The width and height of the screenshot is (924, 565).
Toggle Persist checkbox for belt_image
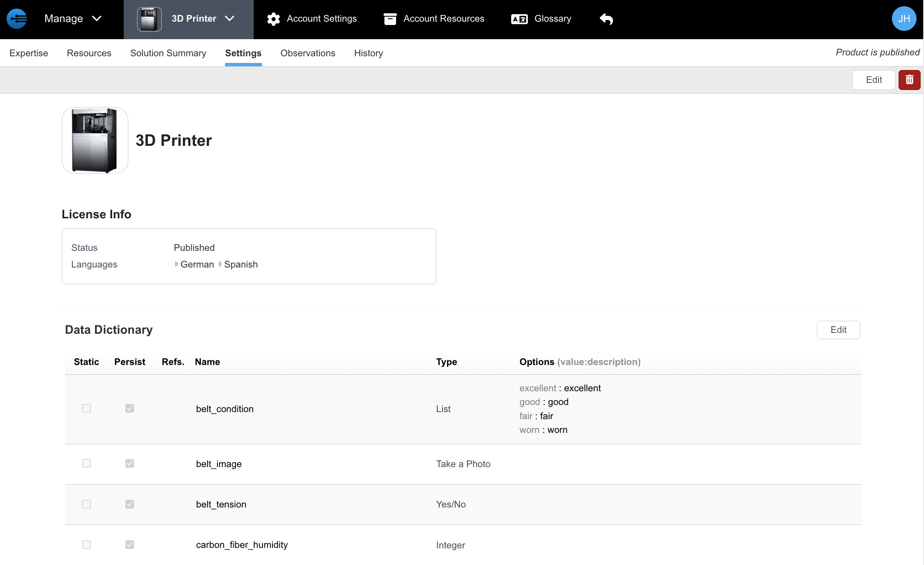[x=130, y=463]
